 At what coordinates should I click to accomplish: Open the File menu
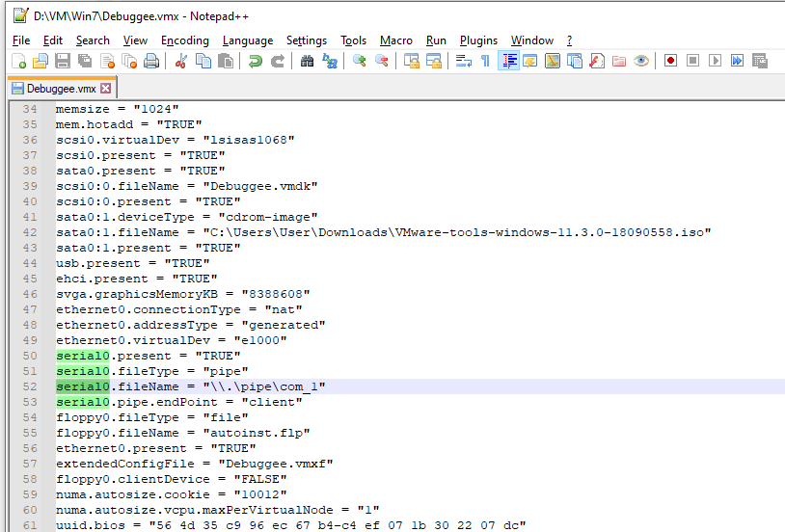(21, 40)
